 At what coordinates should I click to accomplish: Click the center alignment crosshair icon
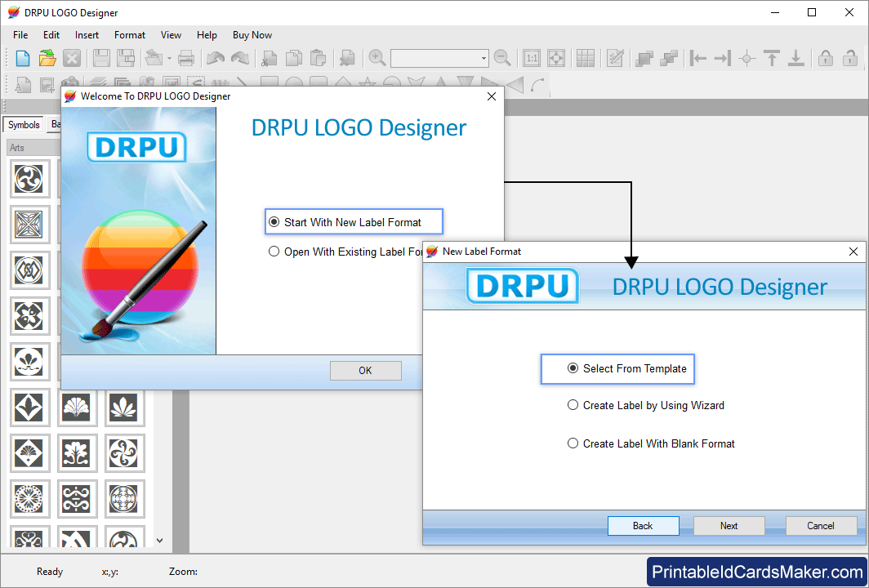[x=747, y=58]
